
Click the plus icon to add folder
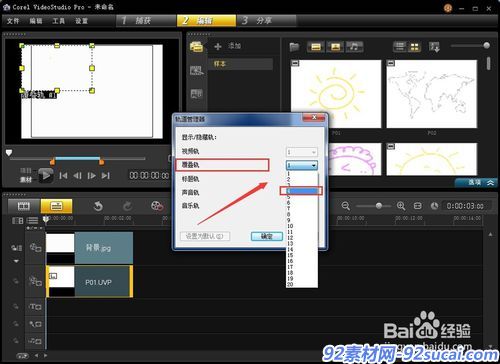point(218,46)
